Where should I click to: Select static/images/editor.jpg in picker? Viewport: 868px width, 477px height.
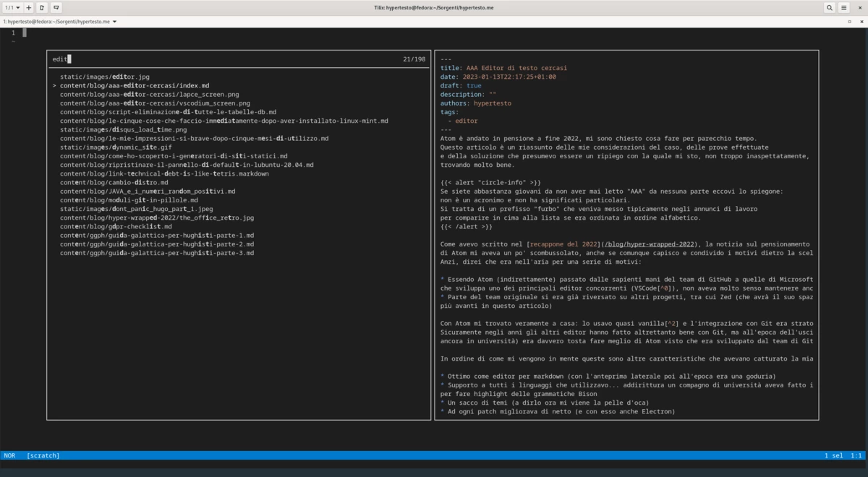105,76
